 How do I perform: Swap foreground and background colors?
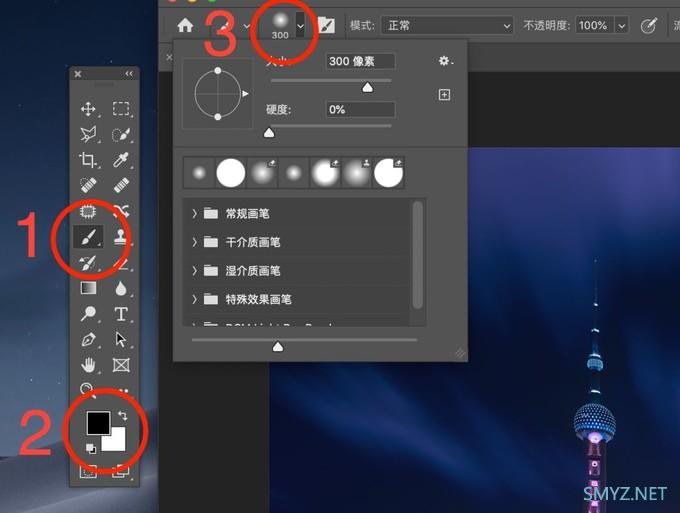(122, 415)
